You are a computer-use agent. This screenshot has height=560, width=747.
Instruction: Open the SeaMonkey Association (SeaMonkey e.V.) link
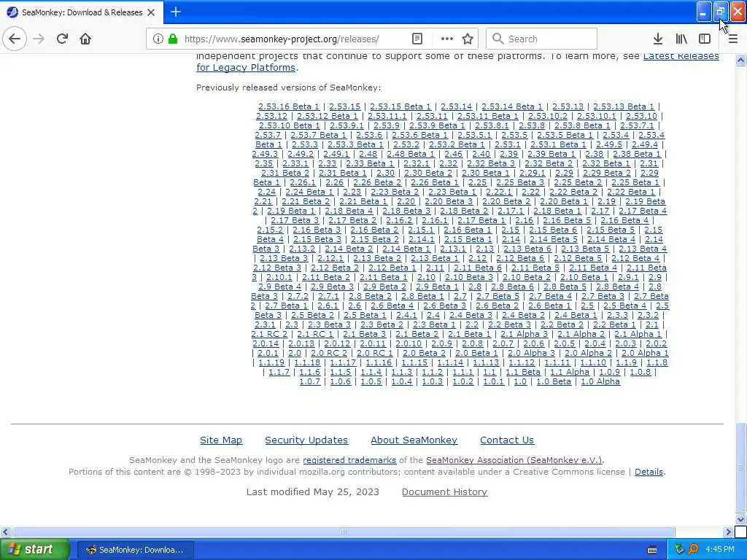click(514, 461)
